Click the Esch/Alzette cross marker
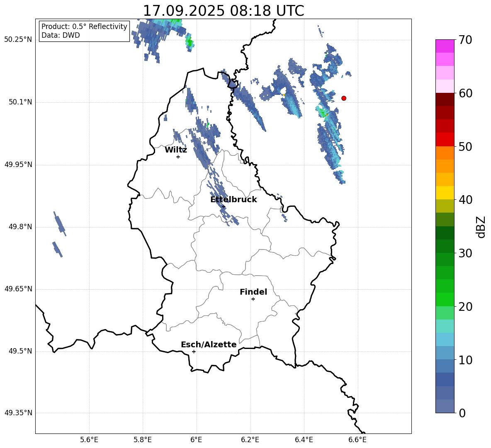This screenshot has height=448, width=491. tap(194, 351)
